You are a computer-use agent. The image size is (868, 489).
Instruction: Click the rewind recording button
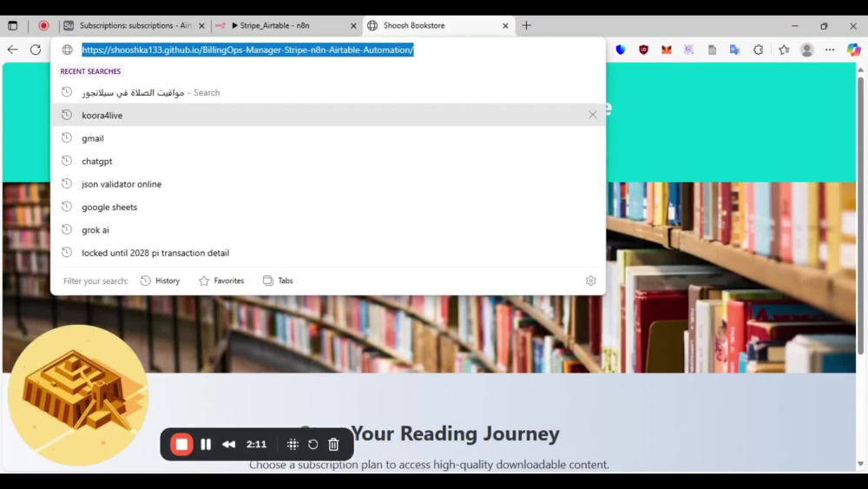pos(228,444)
